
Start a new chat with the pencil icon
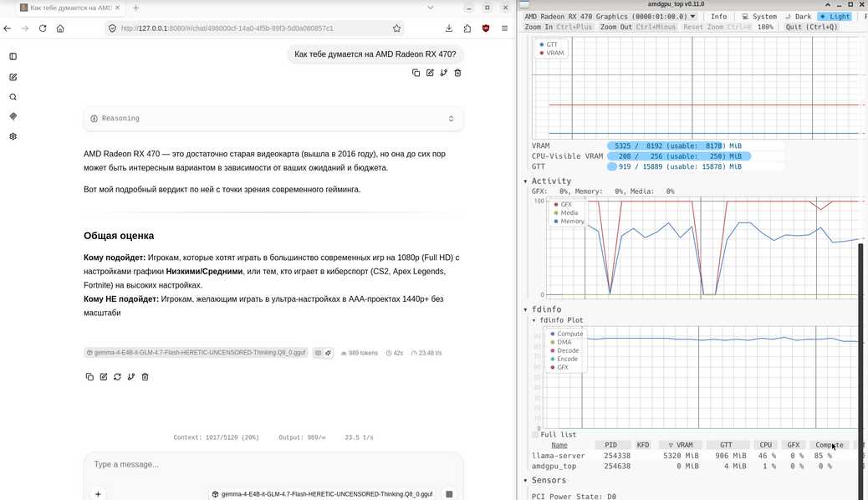click(x=13, y=77)
